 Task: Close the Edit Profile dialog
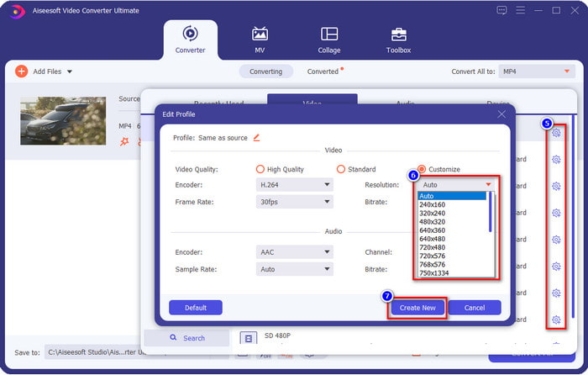click(501, 114)
